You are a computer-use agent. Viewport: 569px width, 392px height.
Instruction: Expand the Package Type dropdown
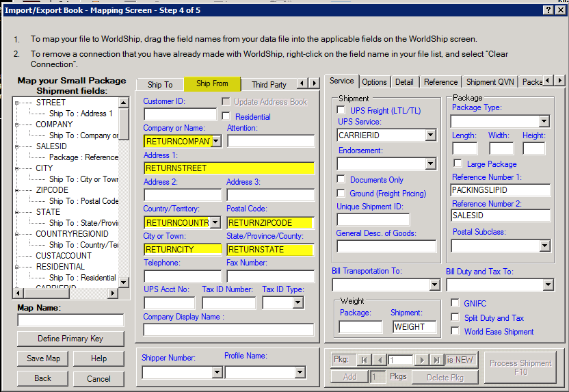pos(544,122)
